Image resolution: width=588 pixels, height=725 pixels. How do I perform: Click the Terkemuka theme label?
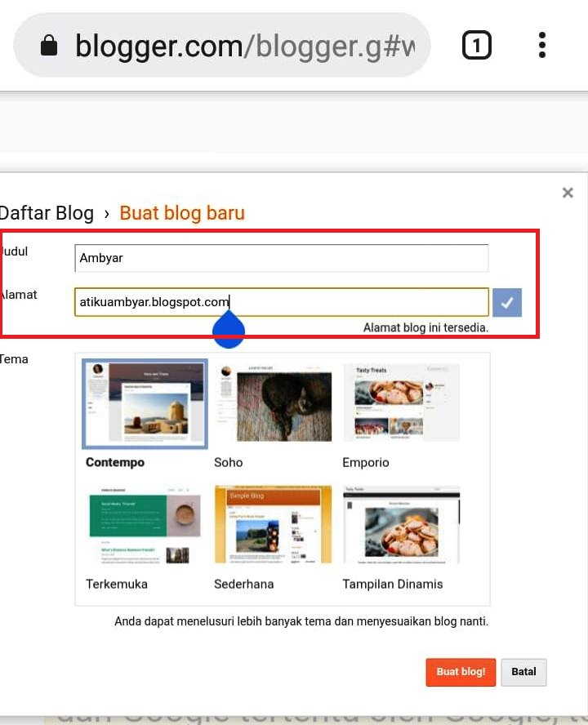pyautogui.click(x=117, y=584)
